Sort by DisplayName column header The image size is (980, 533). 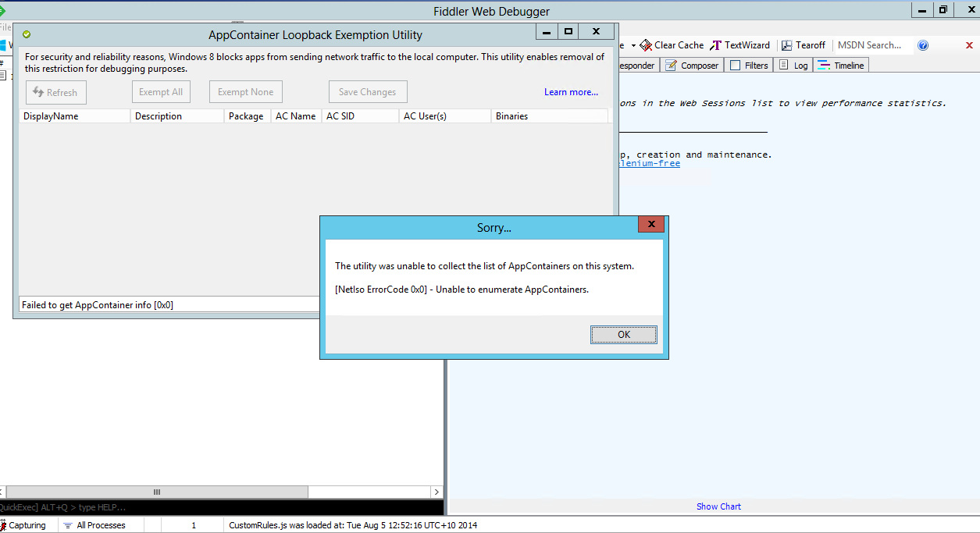click(x=74, y=116)
